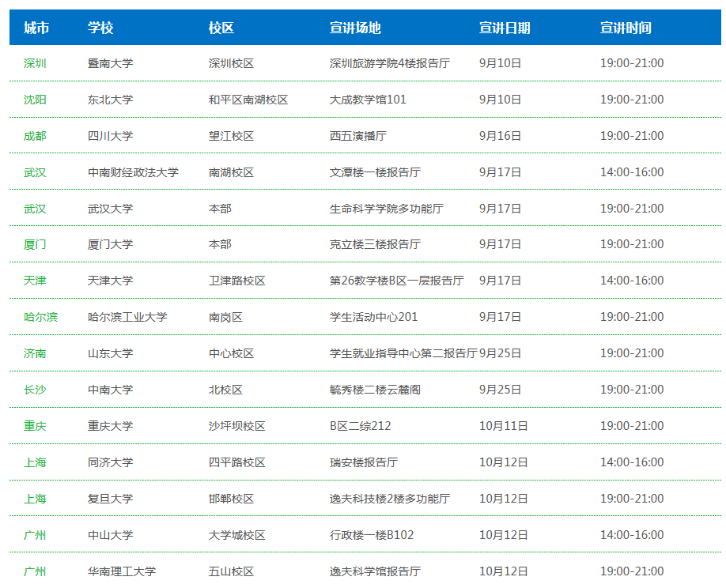The width and height of the screenshot is (726, 588).
Task: Click the 深圳旅游学院4楼报告厅 venue cell
Action: click(389, 63)
